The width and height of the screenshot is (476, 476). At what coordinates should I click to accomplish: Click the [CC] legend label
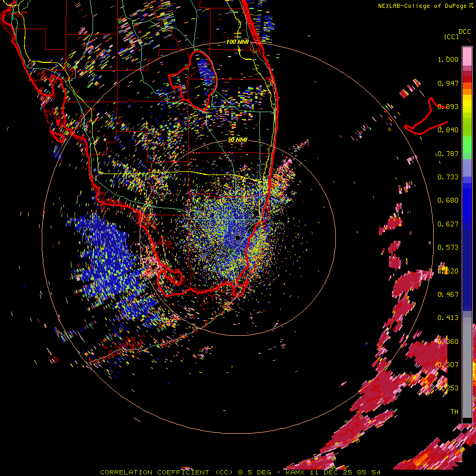click(452, 36)
